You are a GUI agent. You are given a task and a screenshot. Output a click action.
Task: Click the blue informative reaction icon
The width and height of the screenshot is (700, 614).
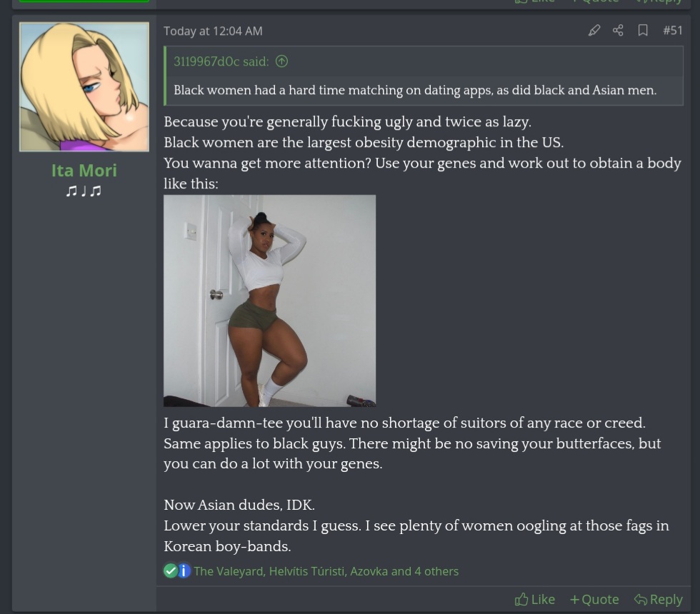point(184,570)
